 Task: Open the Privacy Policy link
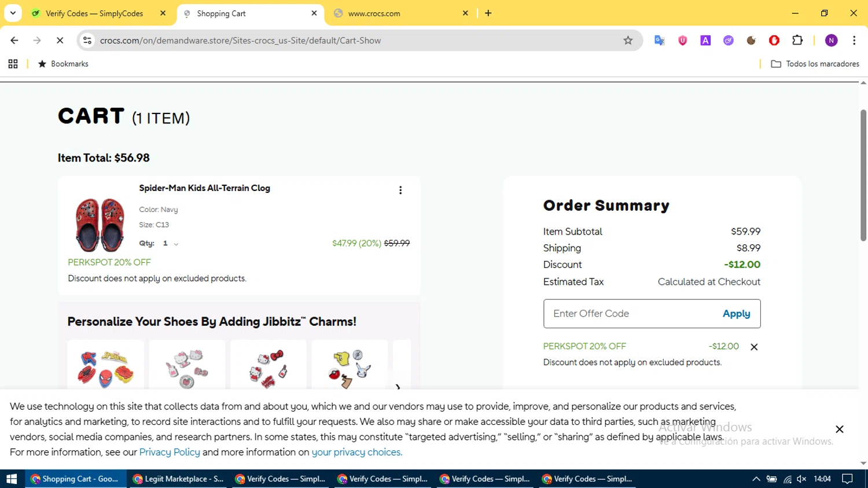pyautogui.click(x=170, y=452)
